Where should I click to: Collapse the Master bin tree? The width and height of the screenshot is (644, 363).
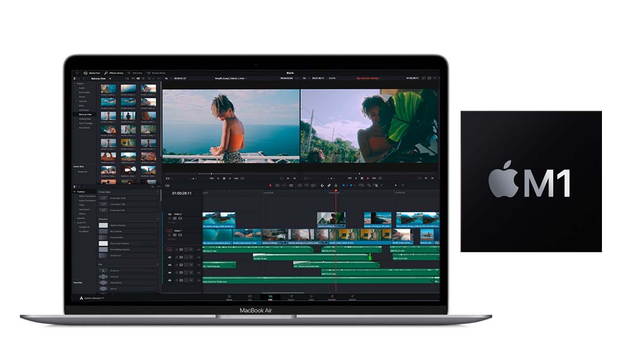pos(75,83)
